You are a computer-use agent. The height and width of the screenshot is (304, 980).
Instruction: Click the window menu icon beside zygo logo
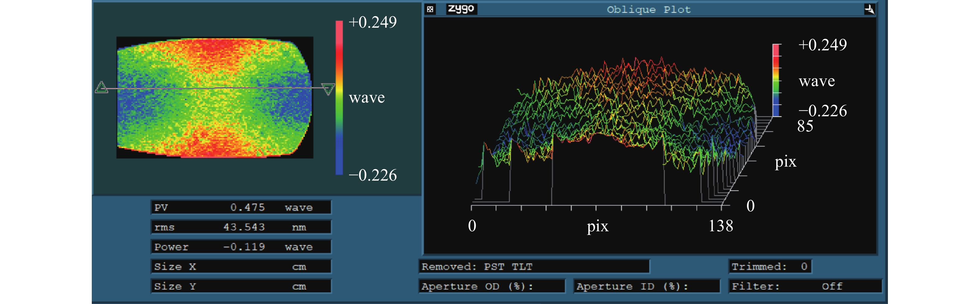click(x=430, y=10)
